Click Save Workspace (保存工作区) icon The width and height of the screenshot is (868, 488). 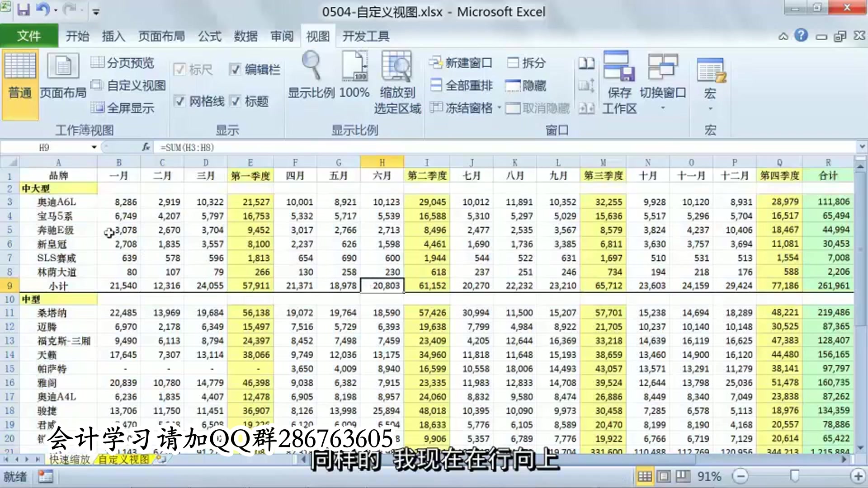[619, 68]
